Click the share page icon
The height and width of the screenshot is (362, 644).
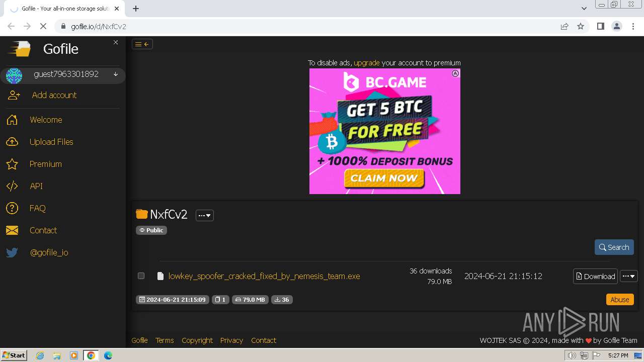click(565, 26)
